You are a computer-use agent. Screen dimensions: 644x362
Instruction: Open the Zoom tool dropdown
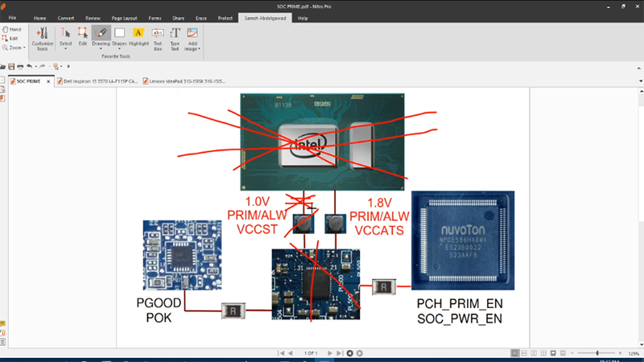coord(24,48)
